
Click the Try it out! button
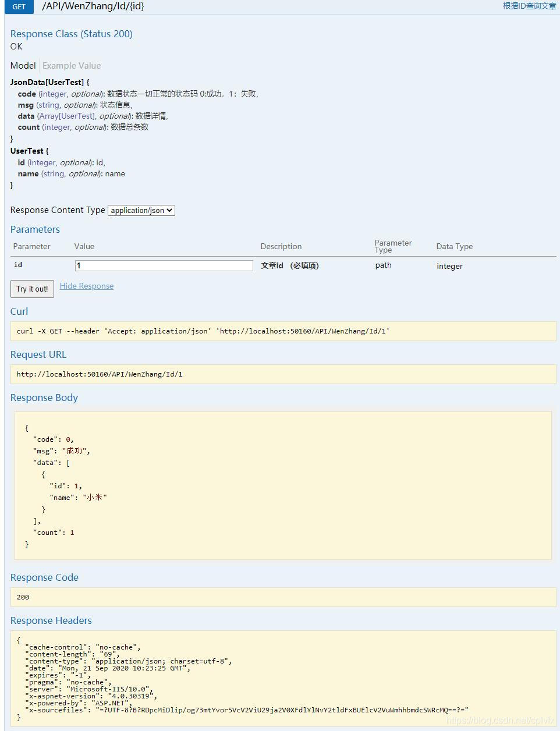pyautogui.click(x=31, y=289)
